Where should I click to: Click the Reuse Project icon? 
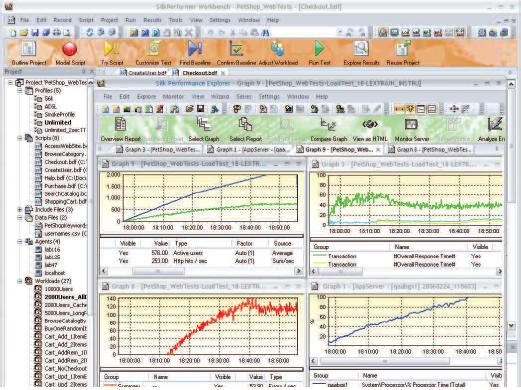tap(403, 49)
